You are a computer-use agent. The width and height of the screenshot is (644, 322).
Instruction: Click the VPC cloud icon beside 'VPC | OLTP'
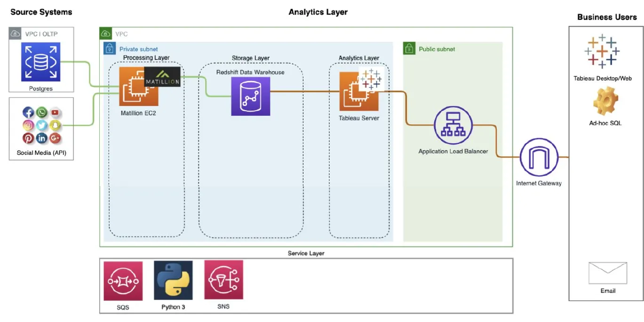point(15,33)
